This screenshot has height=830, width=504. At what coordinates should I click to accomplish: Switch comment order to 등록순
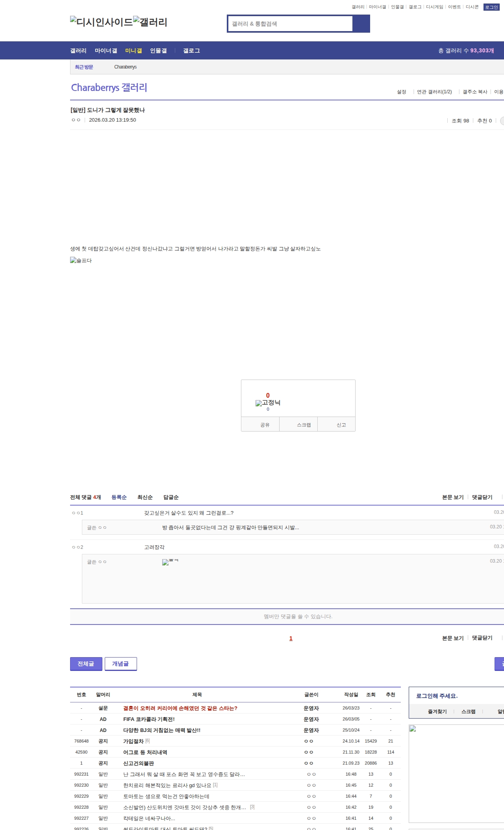[119, 497]
